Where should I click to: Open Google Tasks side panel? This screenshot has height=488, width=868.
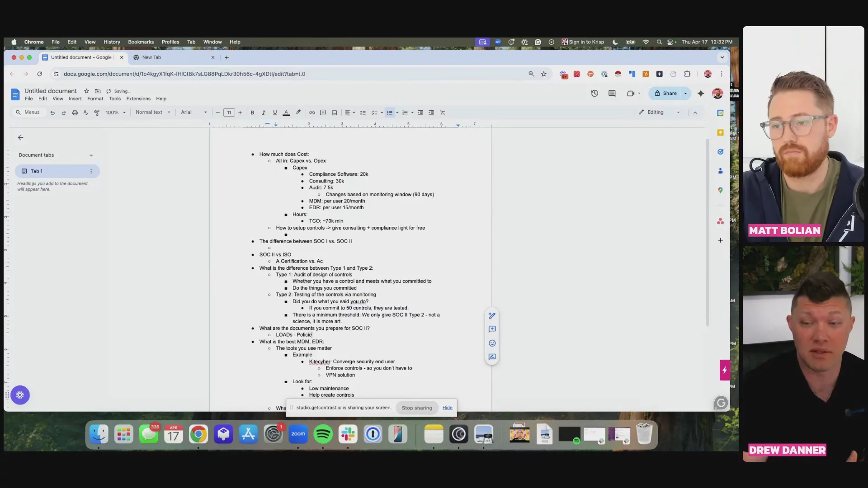[x=720, y=152]
